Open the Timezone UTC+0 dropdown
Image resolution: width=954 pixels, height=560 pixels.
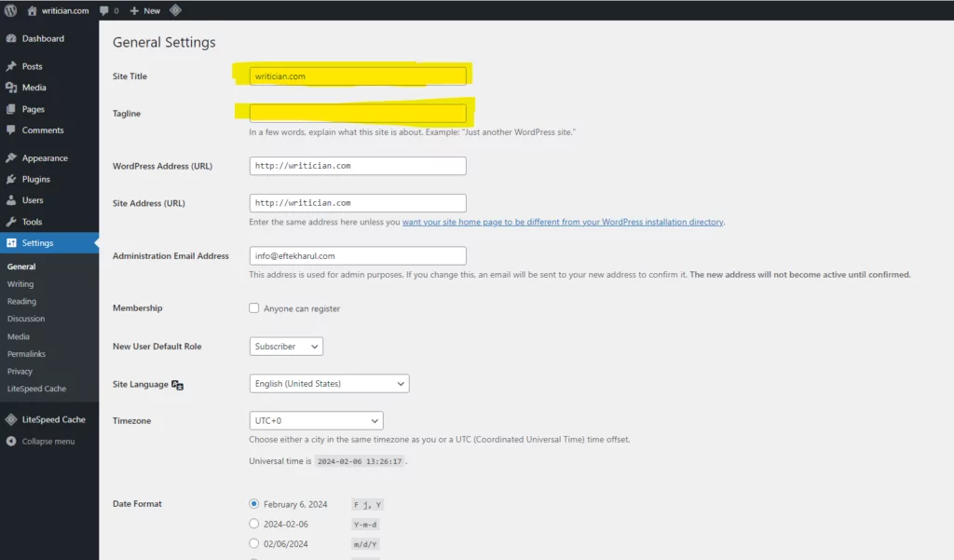coord(317,420)
